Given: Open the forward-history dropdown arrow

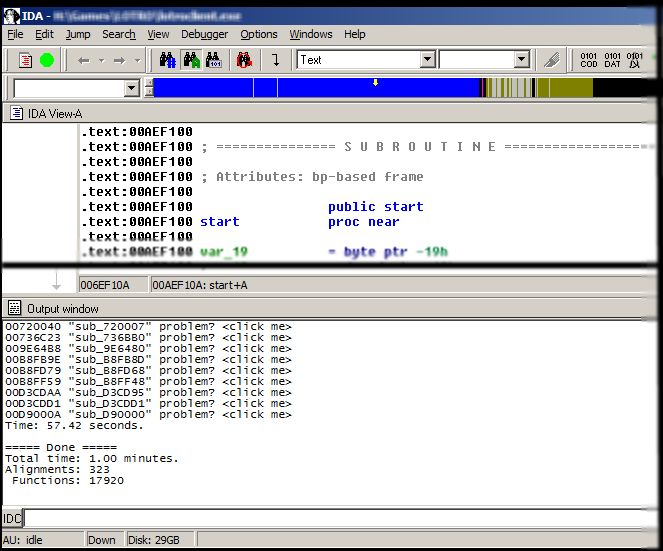Looking at the screenshot, I should pos(137,60).
